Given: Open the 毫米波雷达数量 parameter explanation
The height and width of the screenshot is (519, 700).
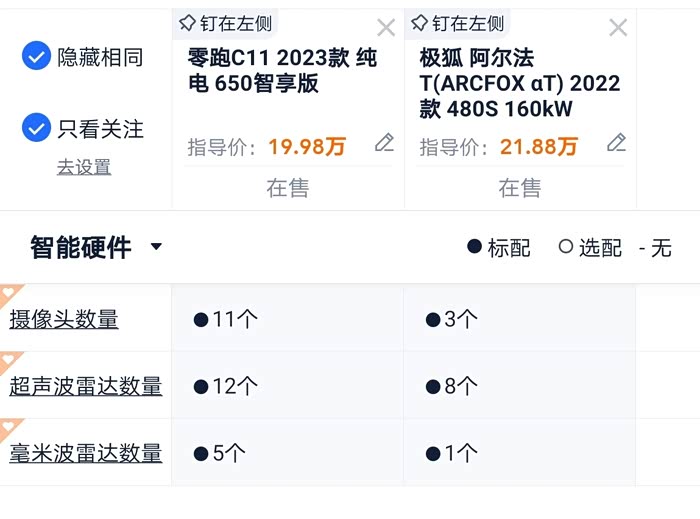Looking at the screenshot, I should coord(86,453).
